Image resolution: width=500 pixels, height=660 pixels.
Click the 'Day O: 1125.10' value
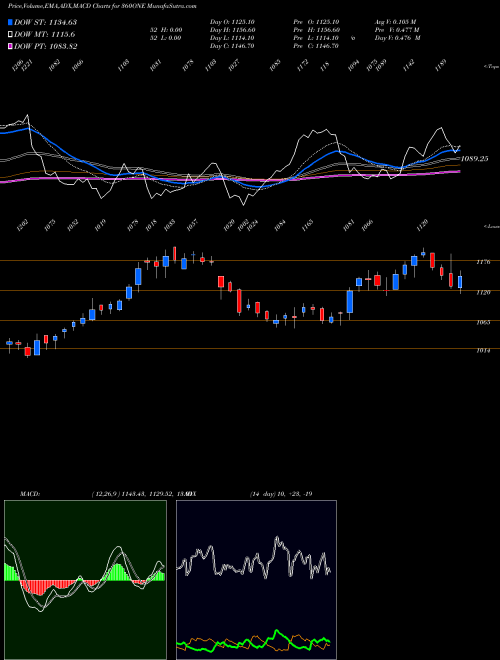coord(232,21)
